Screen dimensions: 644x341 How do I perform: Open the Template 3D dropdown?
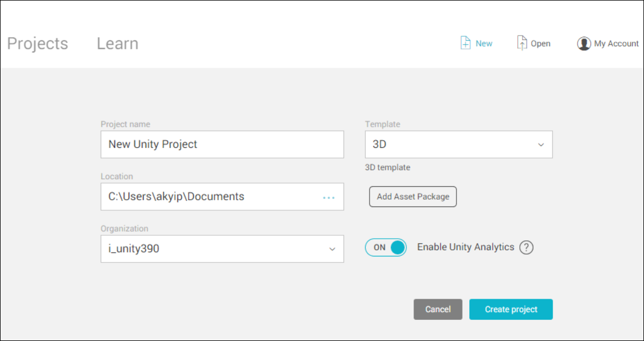pyautogui.click(x=459, y=145)
